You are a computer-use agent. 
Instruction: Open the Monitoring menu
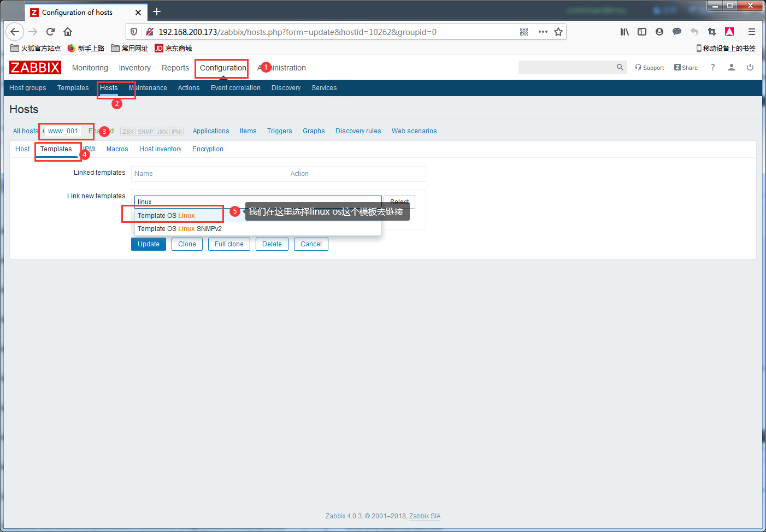click(90, 68)
